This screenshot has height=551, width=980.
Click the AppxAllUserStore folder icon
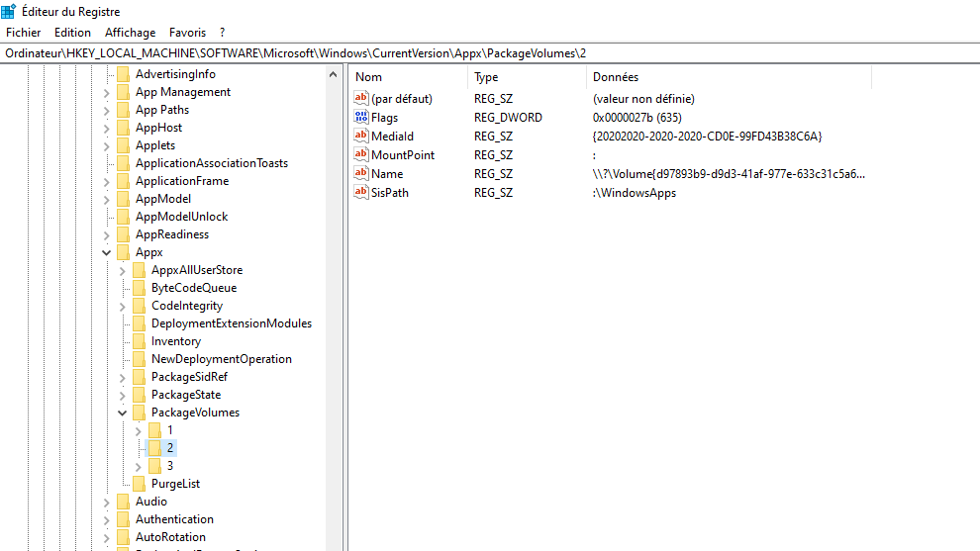click(139, 270)
